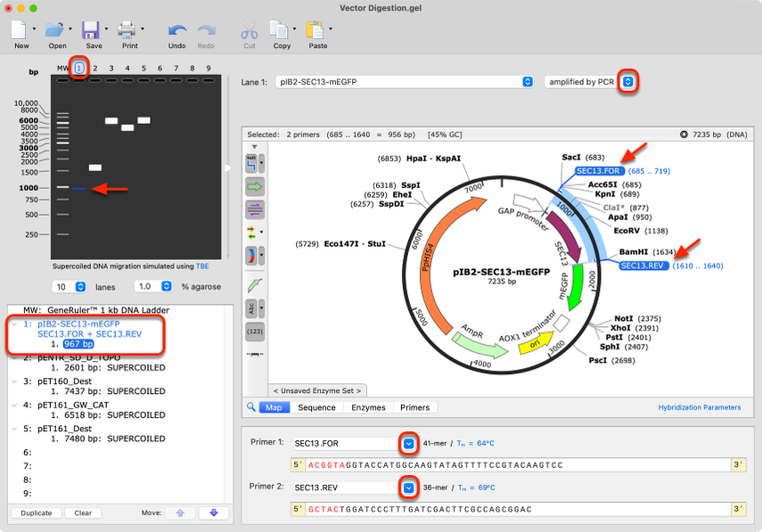Open the Paste options dropdown arrow

[331, 29]
